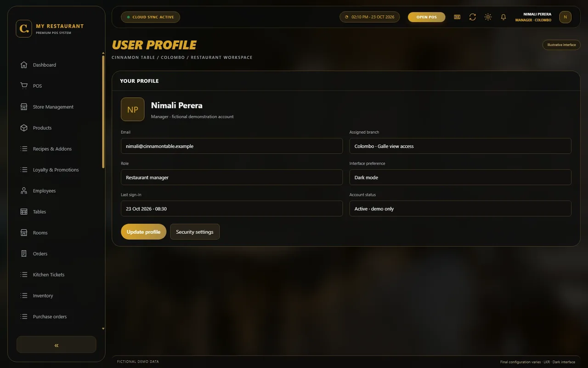Click the sidebar scroll down arrow
The height and width of the screenshot is (368, 588).
pyautogui.click(x=103, y=329)
